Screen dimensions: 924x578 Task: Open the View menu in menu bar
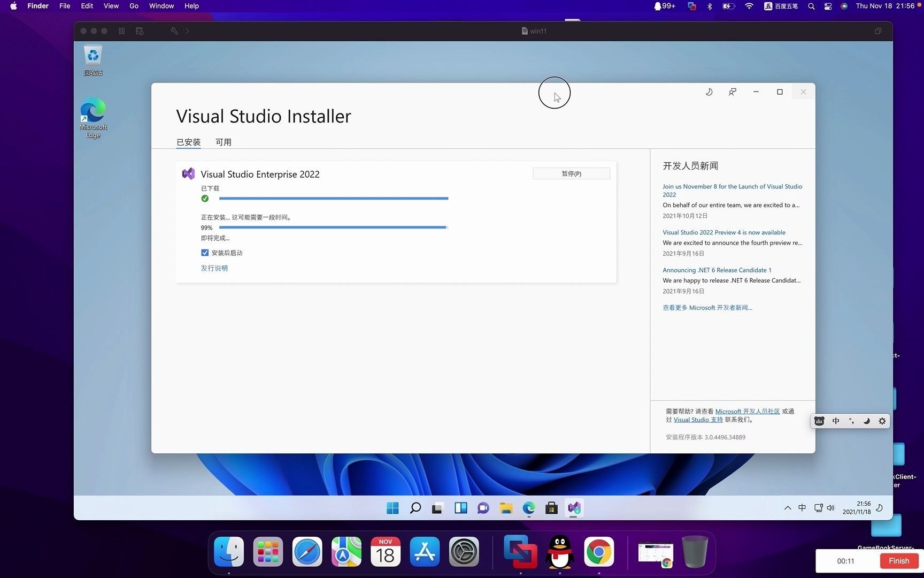(111, 6)
